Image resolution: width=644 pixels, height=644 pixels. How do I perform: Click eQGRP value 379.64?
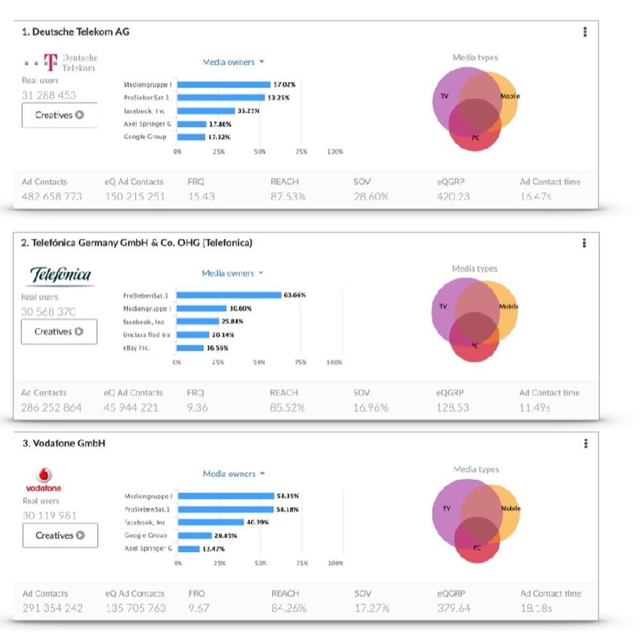click(x=454, y=608)
